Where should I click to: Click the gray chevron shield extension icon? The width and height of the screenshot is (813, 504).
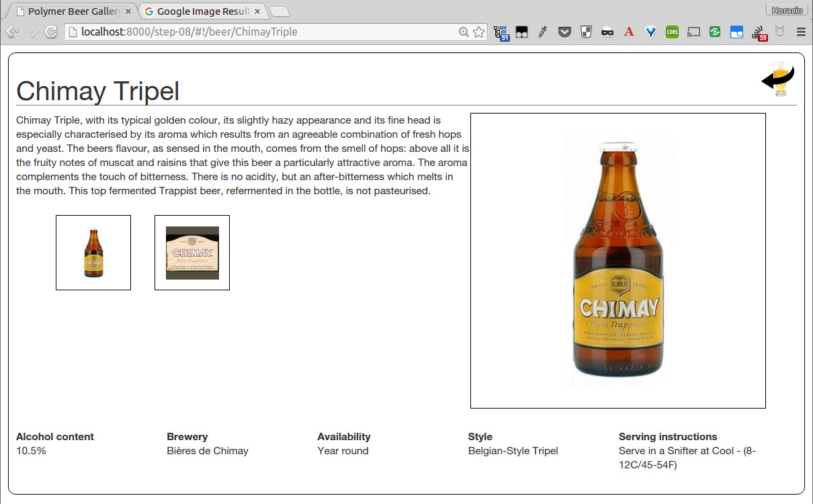coord(780,32)
